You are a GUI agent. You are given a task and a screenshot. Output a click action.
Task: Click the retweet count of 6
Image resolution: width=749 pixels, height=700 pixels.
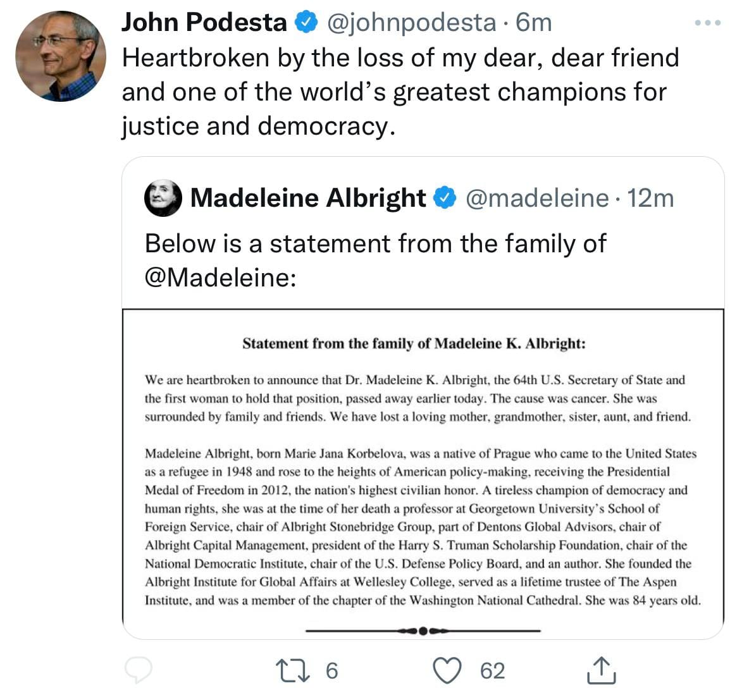tap(331, 670)
